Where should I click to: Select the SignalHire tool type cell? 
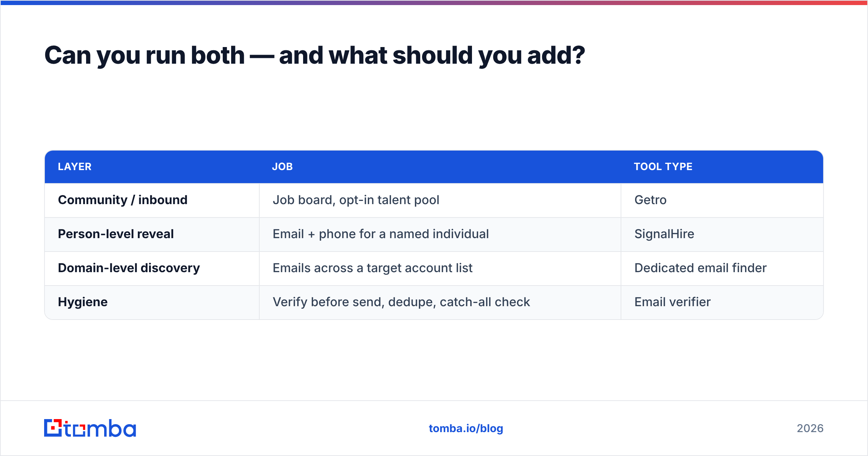point(664,234)
